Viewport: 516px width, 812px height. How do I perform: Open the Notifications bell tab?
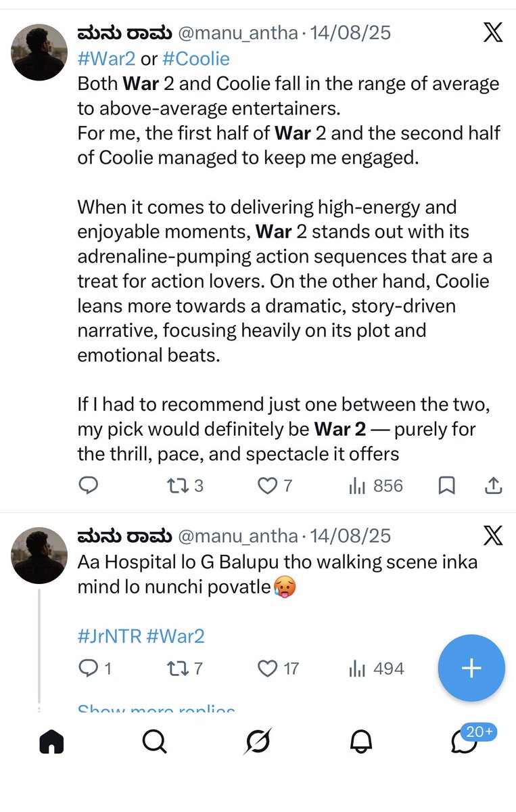(361, 742)
